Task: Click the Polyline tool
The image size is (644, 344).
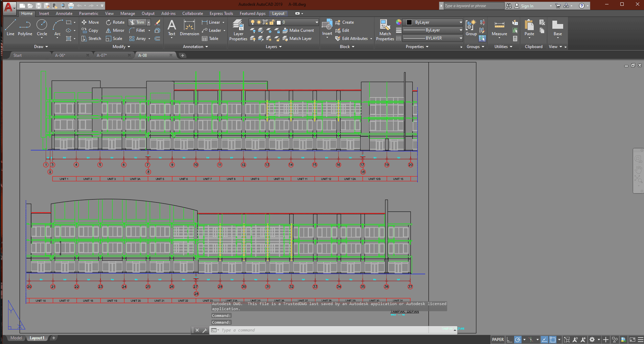Action: [25, 27]
